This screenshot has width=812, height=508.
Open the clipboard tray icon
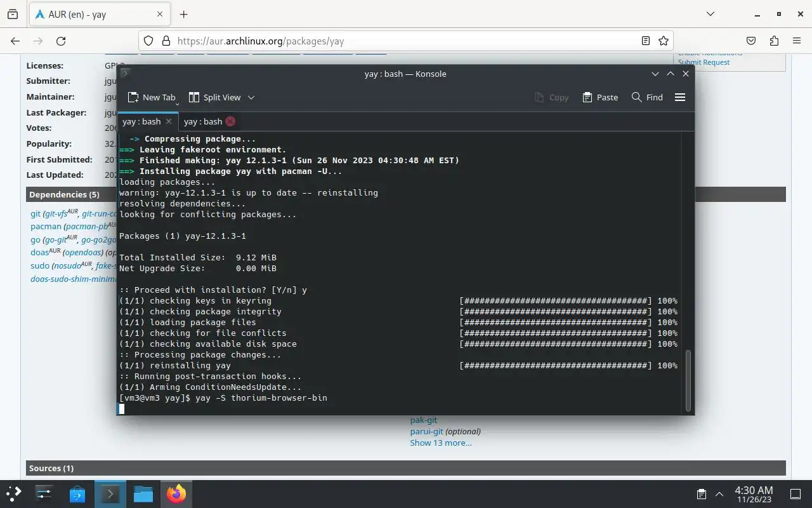pos(702,494)
